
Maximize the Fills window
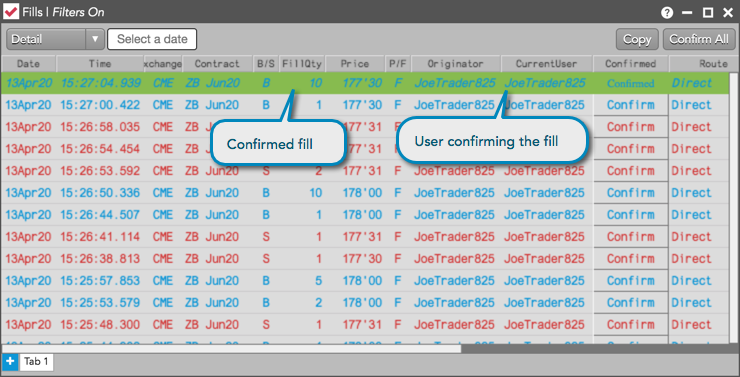(x=708, y=13)
